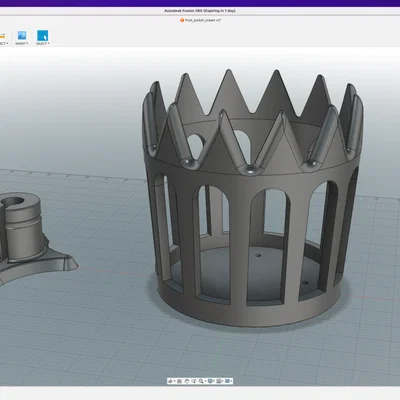The width and height of the screenshot is (400, 400).
Task: Expand the Zoom Window options arrow
Action: 205,381
